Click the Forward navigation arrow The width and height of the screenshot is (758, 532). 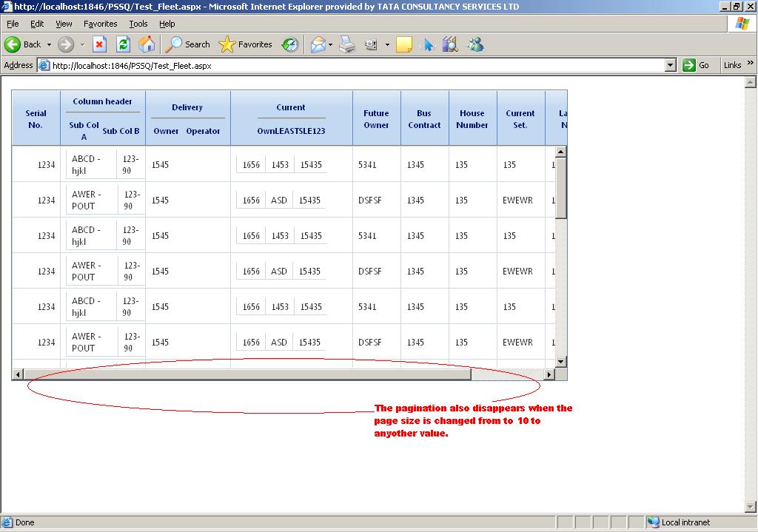(x=66, y=44)
